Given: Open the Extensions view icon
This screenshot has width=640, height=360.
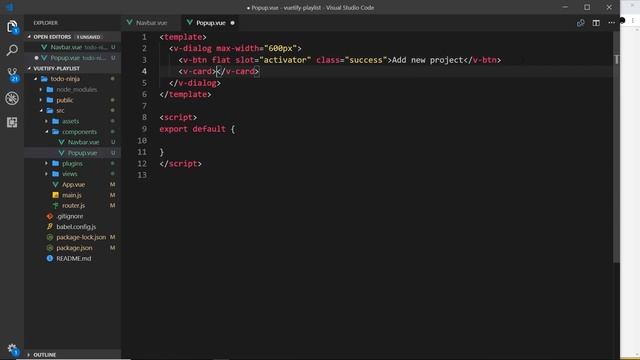Looking at the screenshot, I should pyautogui.click(x=12, y=122).
